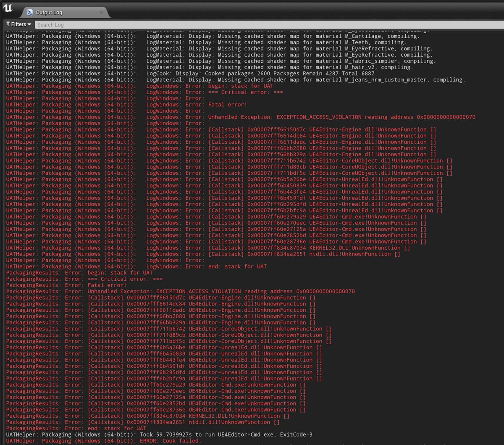Click the Unreal Engine logo icon
Image resolution: width=504 pixels, height=445 pixels.
pyautogui.click(x=7, y=8)
